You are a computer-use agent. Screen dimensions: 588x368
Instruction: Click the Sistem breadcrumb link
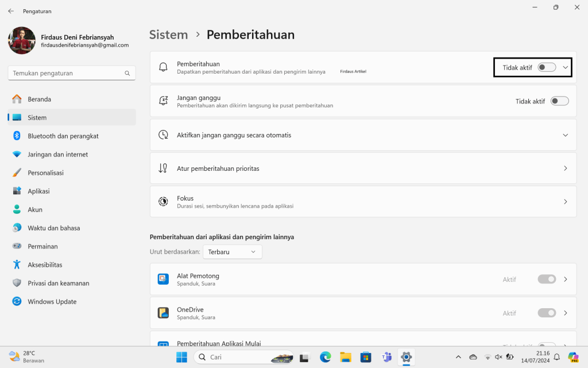[x=168, y=34]
